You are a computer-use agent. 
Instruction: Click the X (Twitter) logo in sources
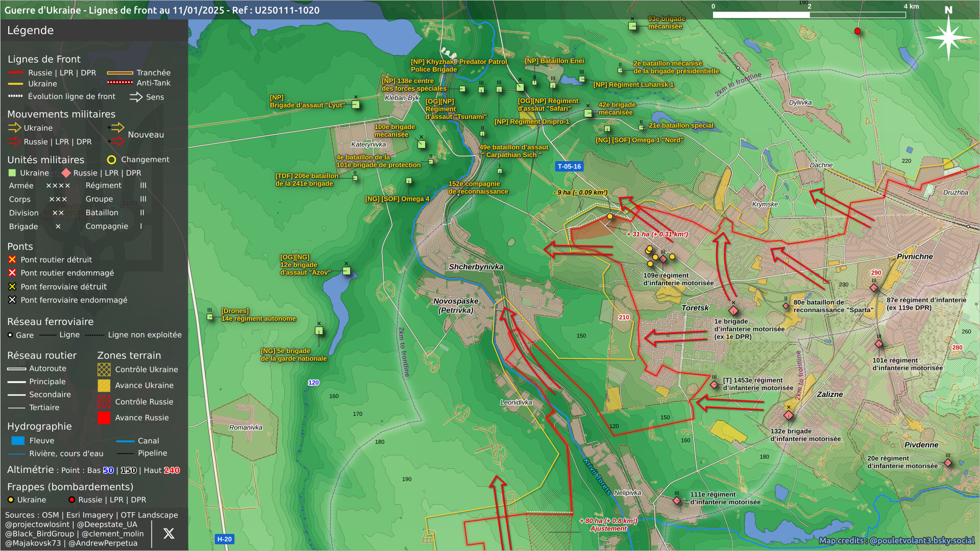pos(169,534)
